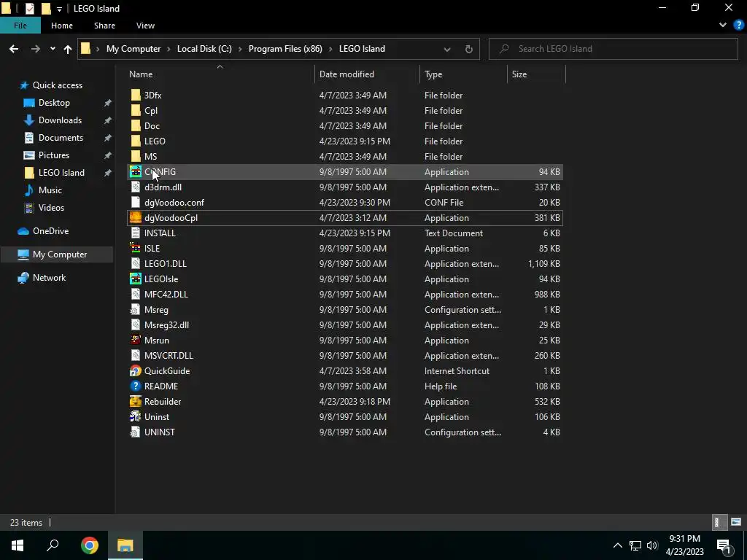This screenshot has height=560, width=747.
Task: Open the Share ribbon tab
Action: (104, 26)
